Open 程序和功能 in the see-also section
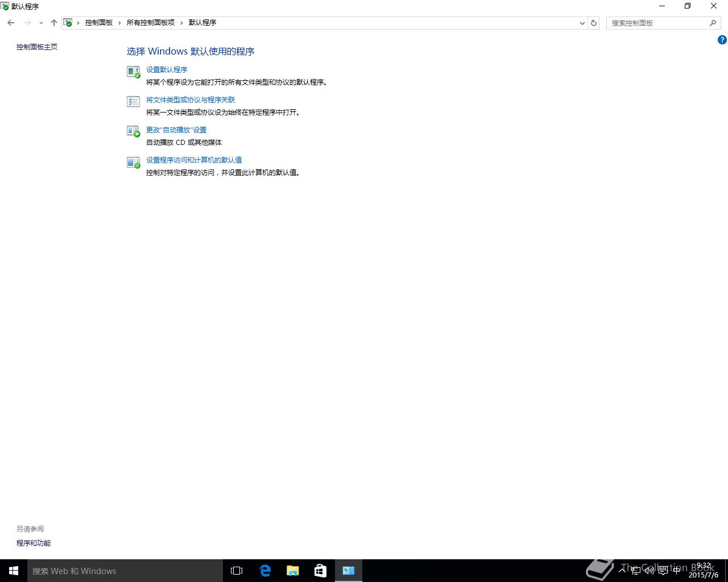This screenshot has width=728, height=582. pos(34,543)
